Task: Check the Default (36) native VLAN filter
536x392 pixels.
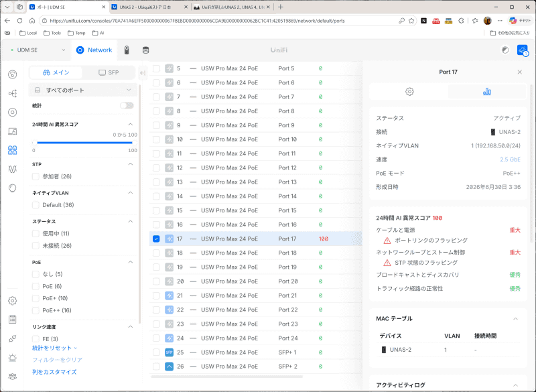Action: click(36, 205)
